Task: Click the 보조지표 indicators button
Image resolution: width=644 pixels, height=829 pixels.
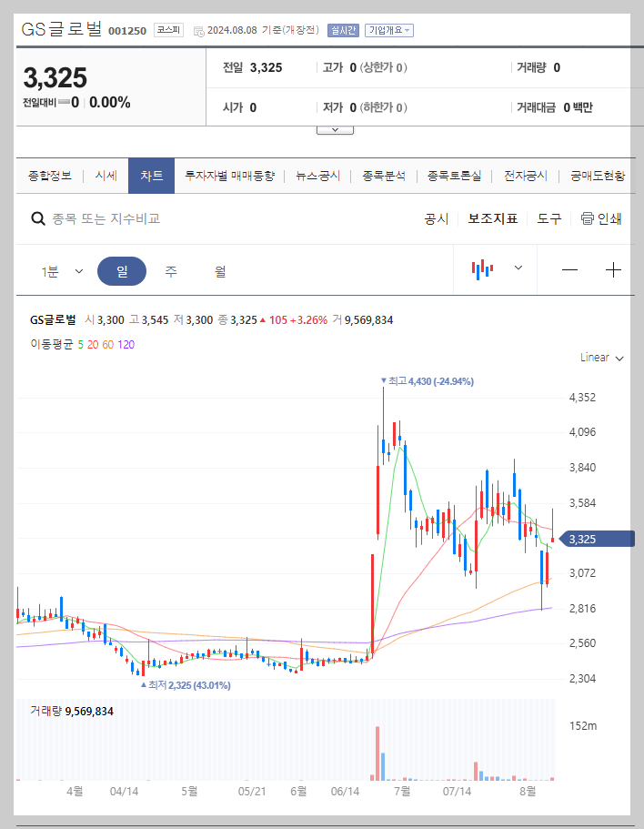Action: click(492, 218)
